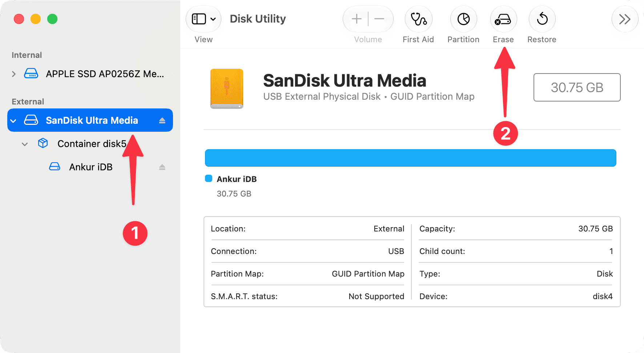Click the add volume plus button
Viewport: 644px width, 353px height.
(357, 19)
